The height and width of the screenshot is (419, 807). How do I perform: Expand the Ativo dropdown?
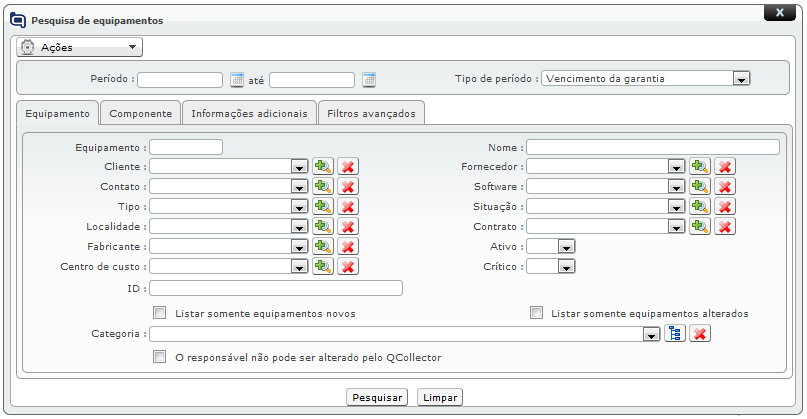(566, 246)
